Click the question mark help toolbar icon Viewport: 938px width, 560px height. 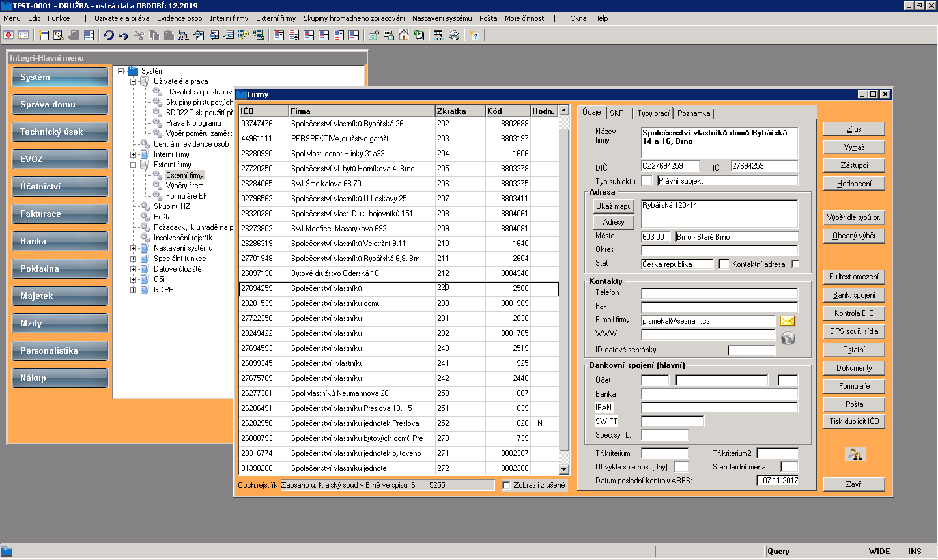tap(475, 35)
